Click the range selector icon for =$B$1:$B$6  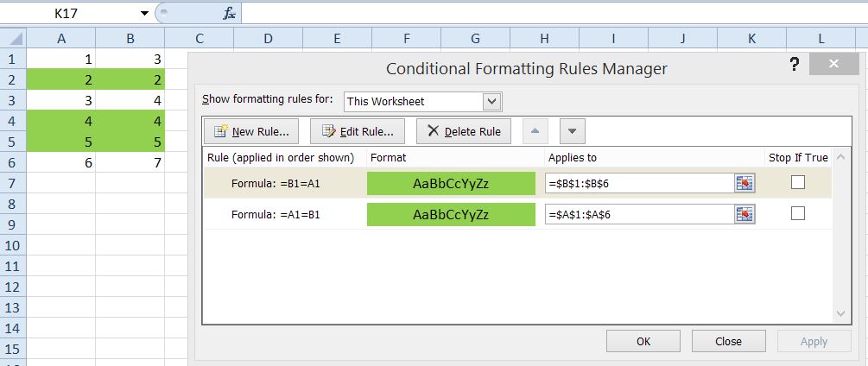pyautogui.click(x=744, y=183)
